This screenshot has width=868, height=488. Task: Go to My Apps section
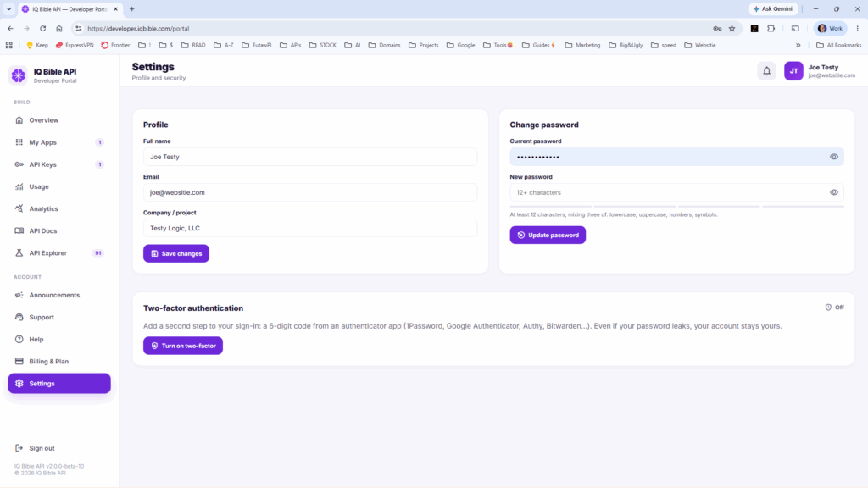click(x=59, y=142)
